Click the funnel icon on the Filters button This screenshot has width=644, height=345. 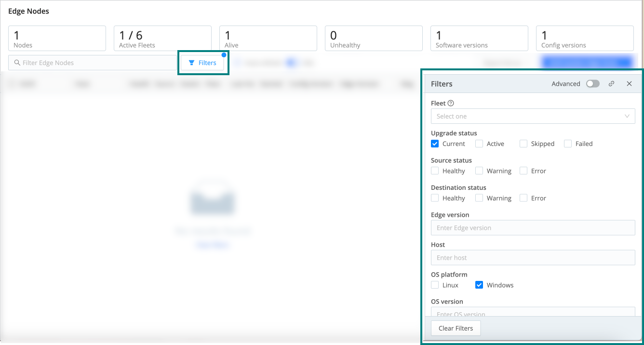(x=191, y=62)
